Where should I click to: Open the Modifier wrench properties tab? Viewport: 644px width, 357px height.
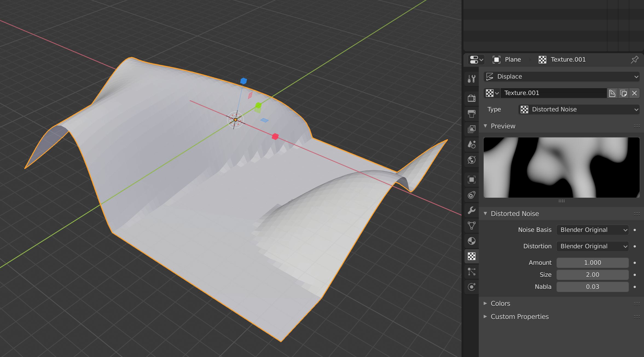(x=471, y=210)
